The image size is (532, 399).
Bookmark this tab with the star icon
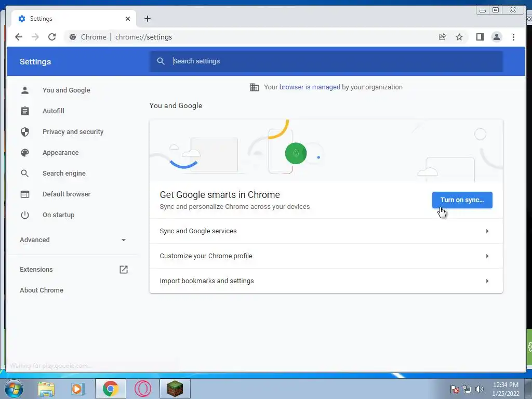[459, 37]
